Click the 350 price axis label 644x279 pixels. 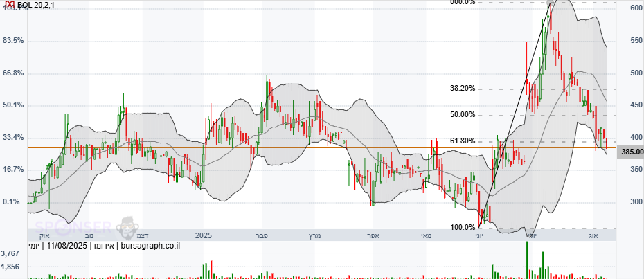(636, 170)
